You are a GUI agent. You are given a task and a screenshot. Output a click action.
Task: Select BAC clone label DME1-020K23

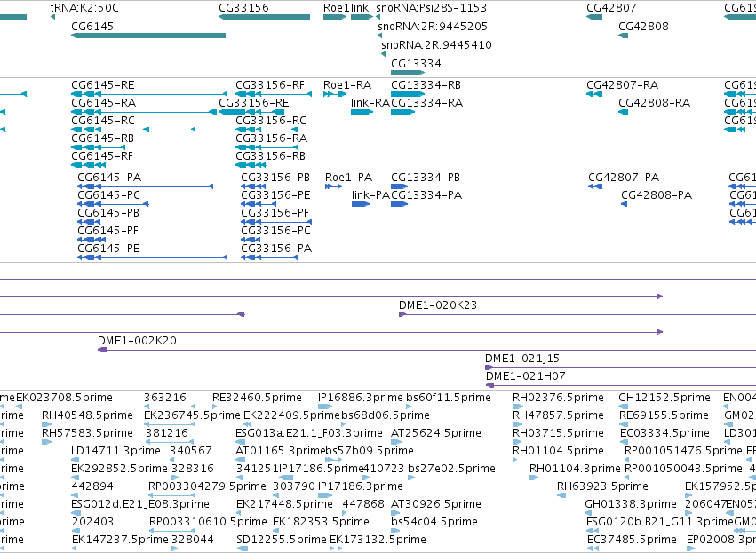[438, 305]
